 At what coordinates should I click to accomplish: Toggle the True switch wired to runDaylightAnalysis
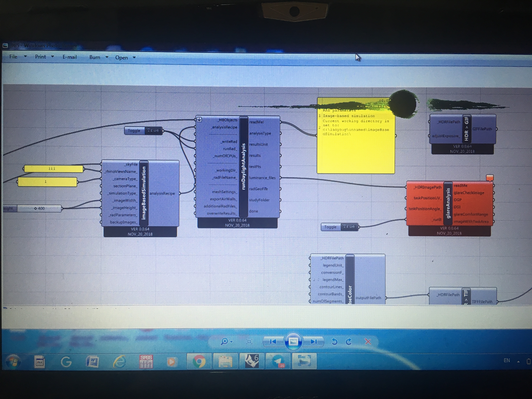tap(153, 130)
